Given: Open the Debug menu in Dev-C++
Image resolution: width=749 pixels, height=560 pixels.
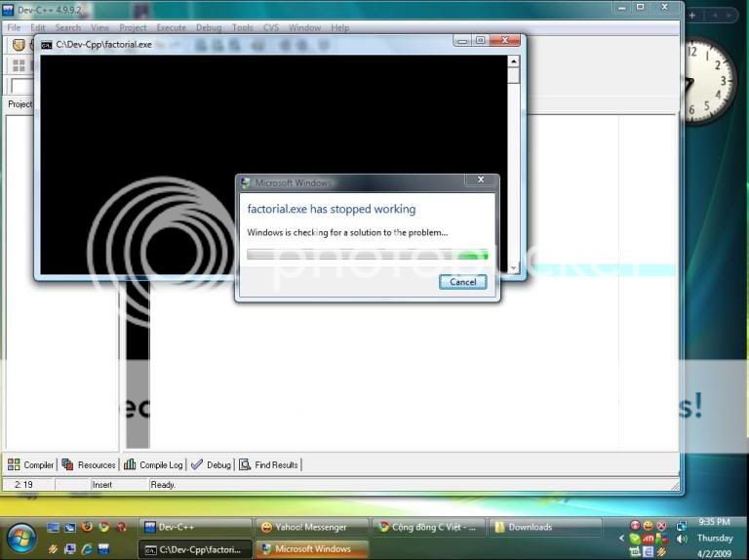Looking at the screenshot, I should pos(209,27).
